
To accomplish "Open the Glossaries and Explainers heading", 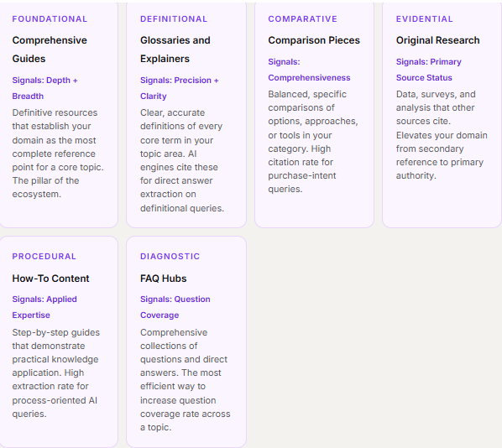I will [x=175, y=49].
